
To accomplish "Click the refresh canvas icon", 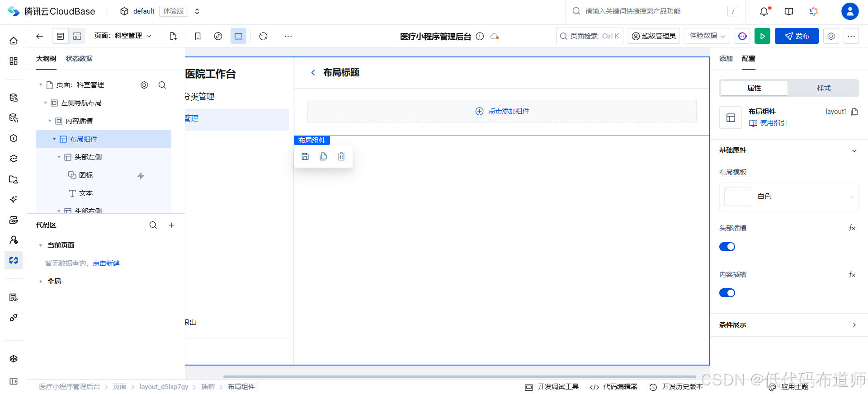I will (x=264, y=36).
